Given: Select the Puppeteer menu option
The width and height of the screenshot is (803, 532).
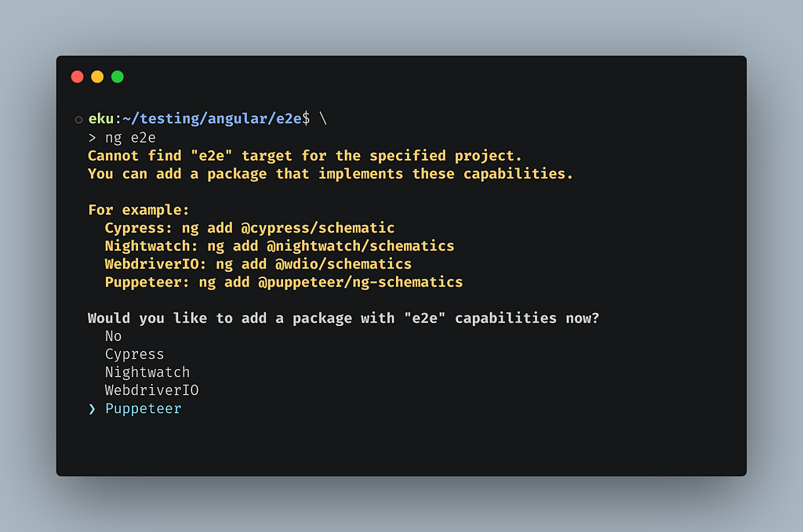Looking at the screenshot, I should coord(143,409).
